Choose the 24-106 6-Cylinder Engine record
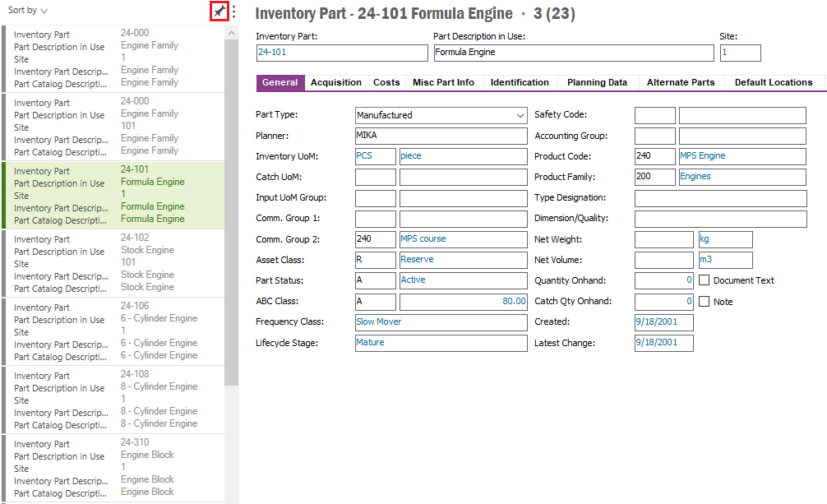The width and height of the screenshot is (827, 504). [113, 331]
